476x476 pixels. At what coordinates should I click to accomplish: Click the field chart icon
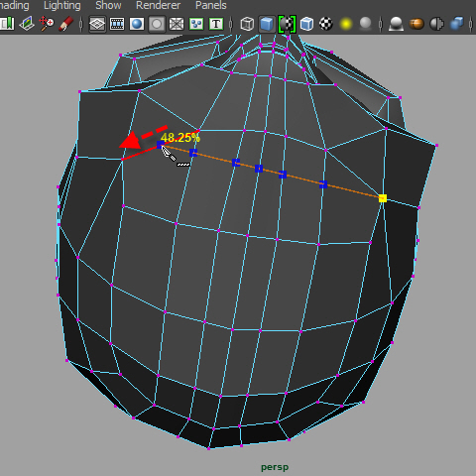coord(177,24)
